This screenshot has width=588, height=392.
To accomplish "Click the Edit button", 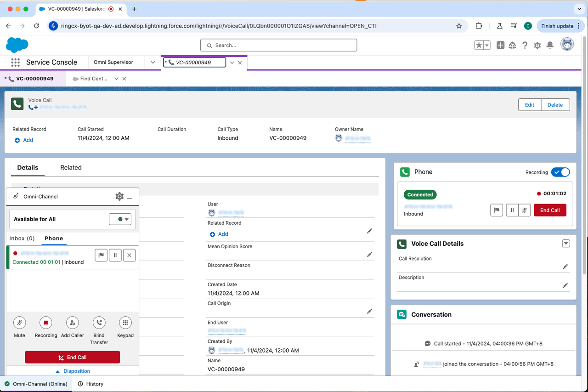I will [x=529, y=105].
